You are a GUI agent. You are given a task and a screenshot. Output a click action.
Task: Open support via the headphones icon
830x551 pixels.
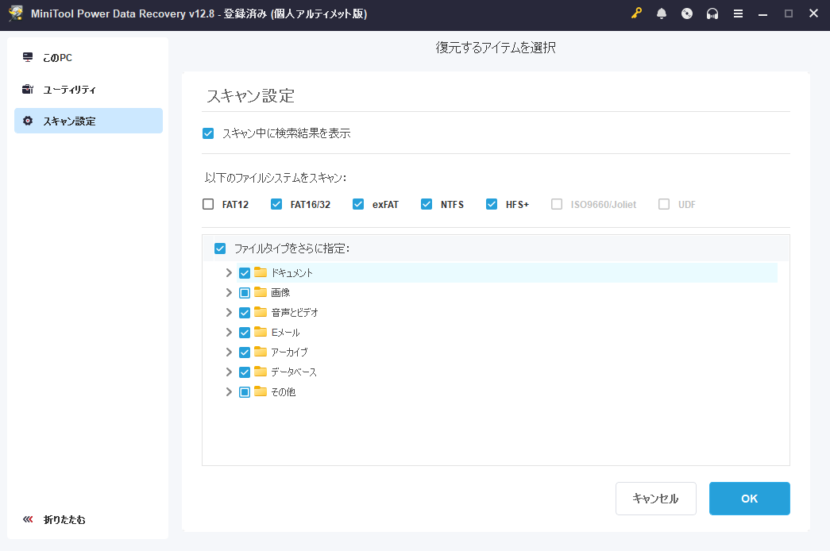point(712,13)
